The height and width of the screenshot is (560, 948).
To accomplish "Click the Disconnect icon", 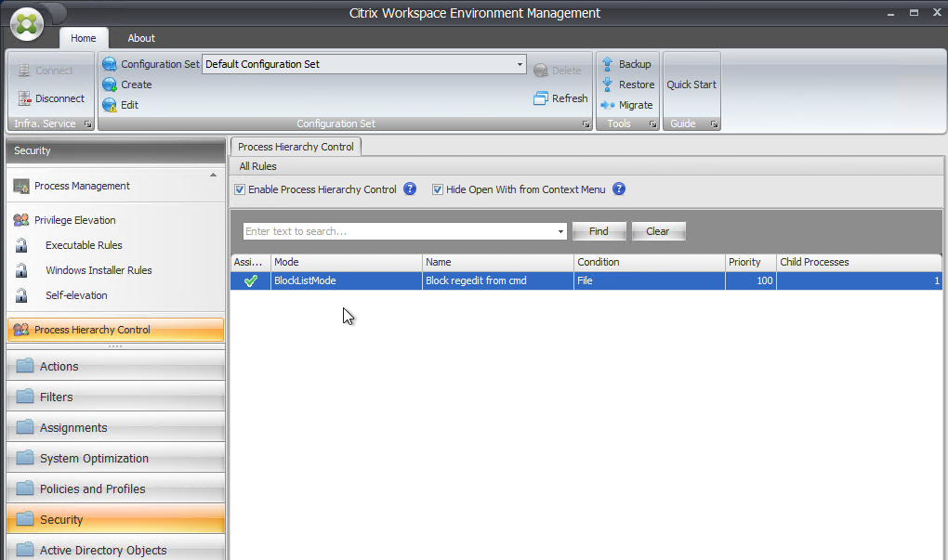I will [24, 98].
